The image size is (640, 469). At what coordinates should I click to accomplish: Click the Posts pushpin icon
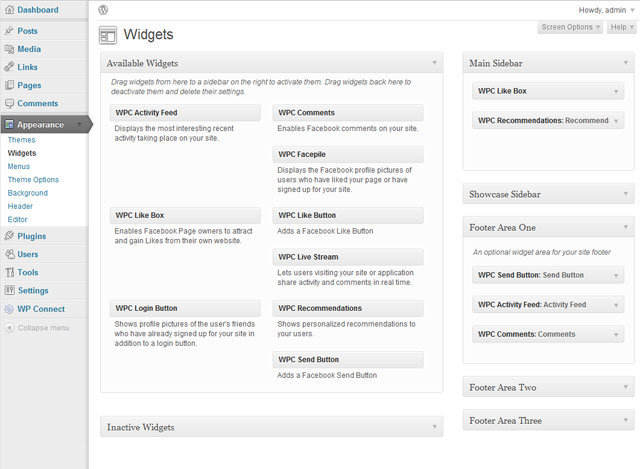tap(9, 31)
